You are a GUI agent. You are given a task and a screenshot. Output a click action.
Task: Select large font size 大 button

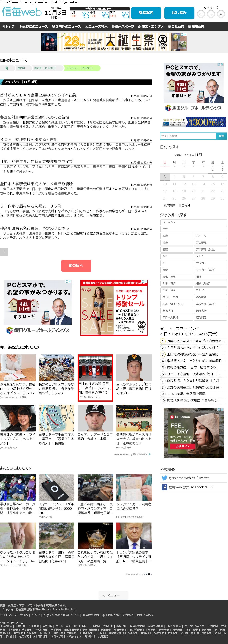(221, 14)
